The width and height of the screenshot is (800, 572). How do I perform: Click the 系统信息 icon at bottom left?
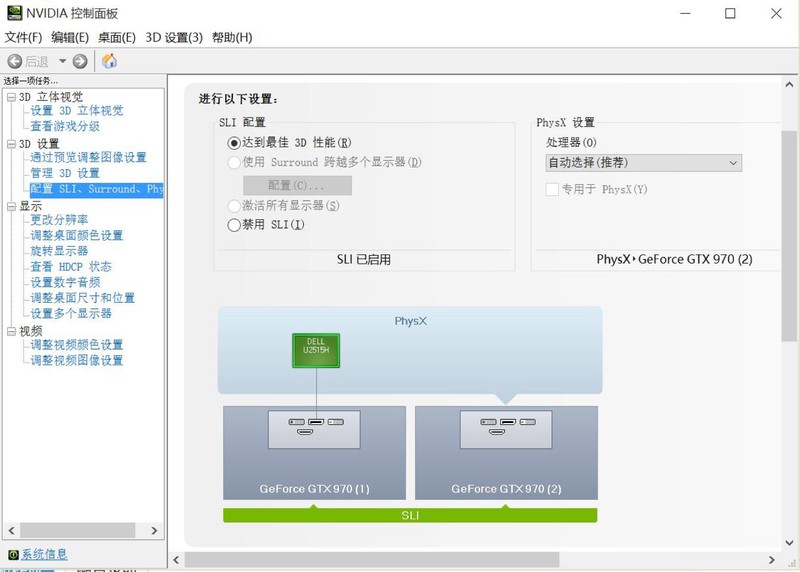coord(13,555)
